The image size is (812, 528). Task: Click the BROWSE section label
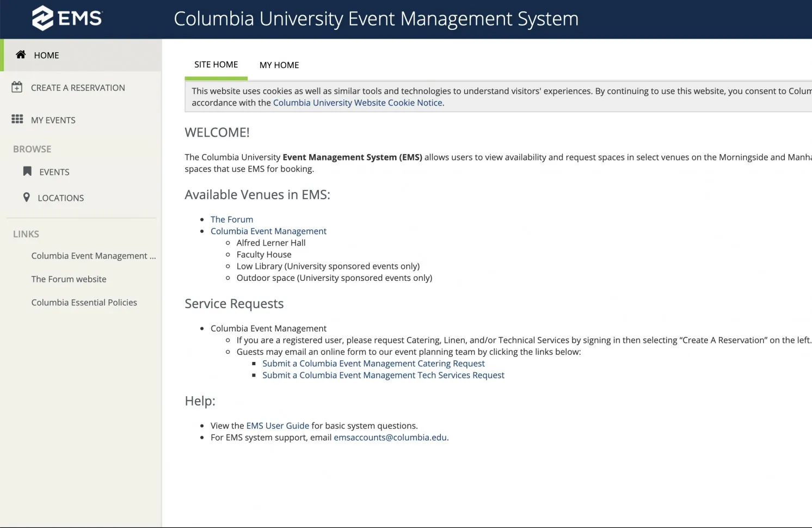tap(32, 149)
